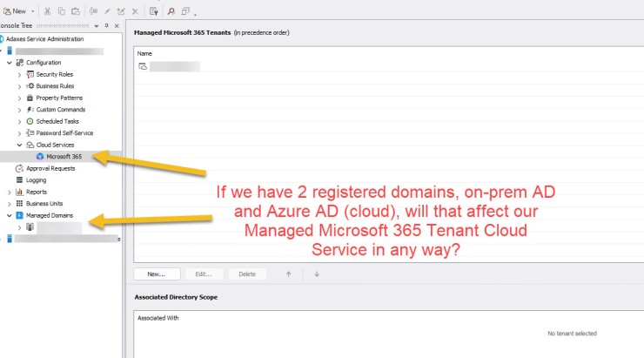Open Approval Requests tree item
Viewport: 644px width, 358px height.
click(50, 168)
